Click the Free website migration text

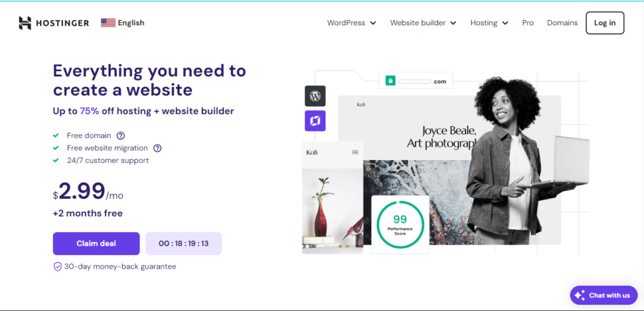[x=107, y=148]
